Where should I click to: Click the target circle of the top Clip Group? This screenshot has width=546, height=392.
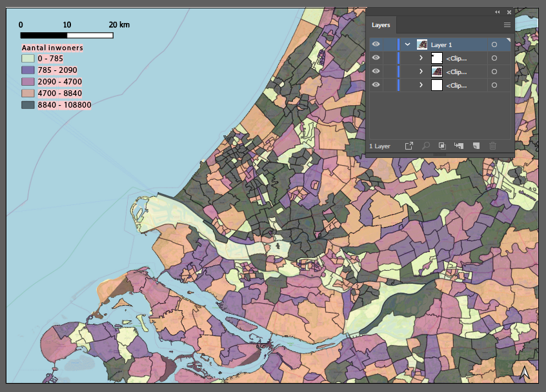coord(494,58)
